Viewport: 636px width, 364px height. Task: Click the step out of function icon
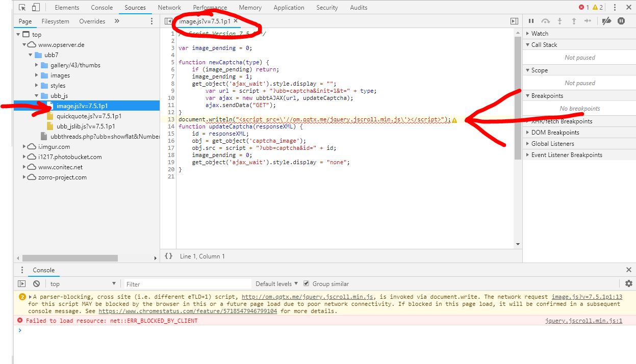(x=573, y=21)
